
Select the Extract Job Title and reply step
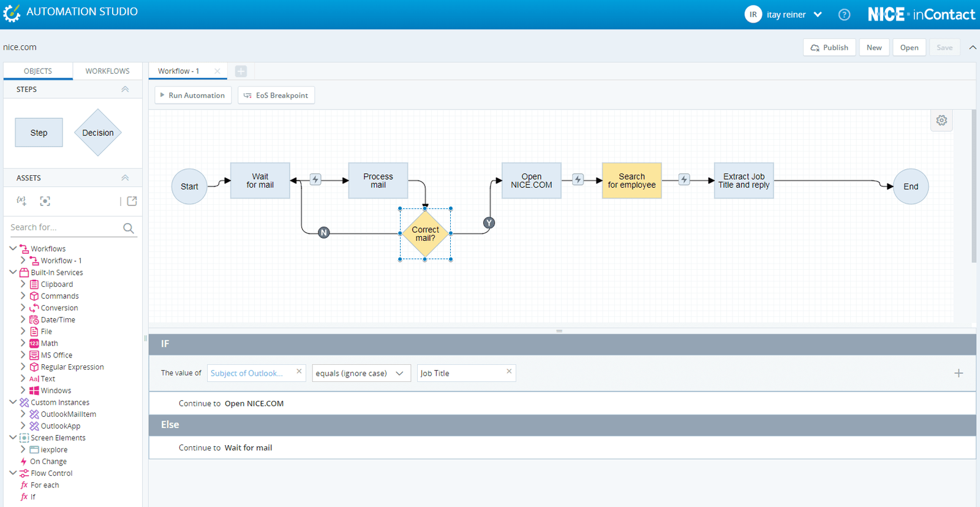(744, 180)
